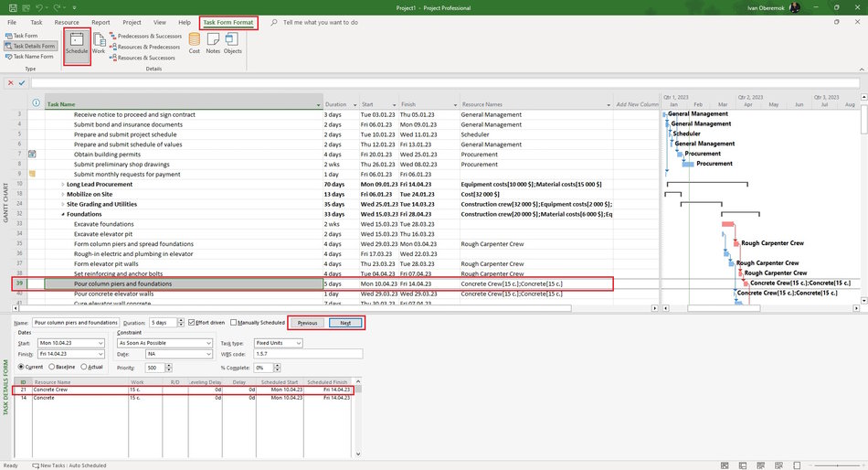Viewport: 868px width, 470px height.
Task: Confirm entry with blue checkmark icon
Action: pyautogui.click(x=22, y=82)
